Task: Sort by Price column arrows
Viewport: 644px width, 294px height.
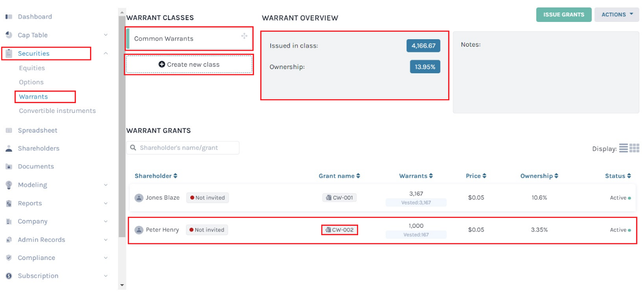Action: (x=485, y=176)
